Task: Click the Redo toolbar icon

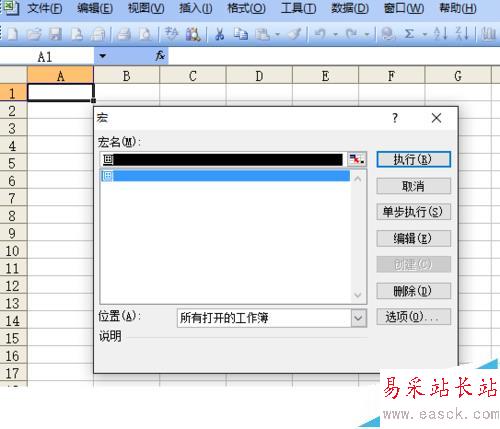Action: [351, 34]
